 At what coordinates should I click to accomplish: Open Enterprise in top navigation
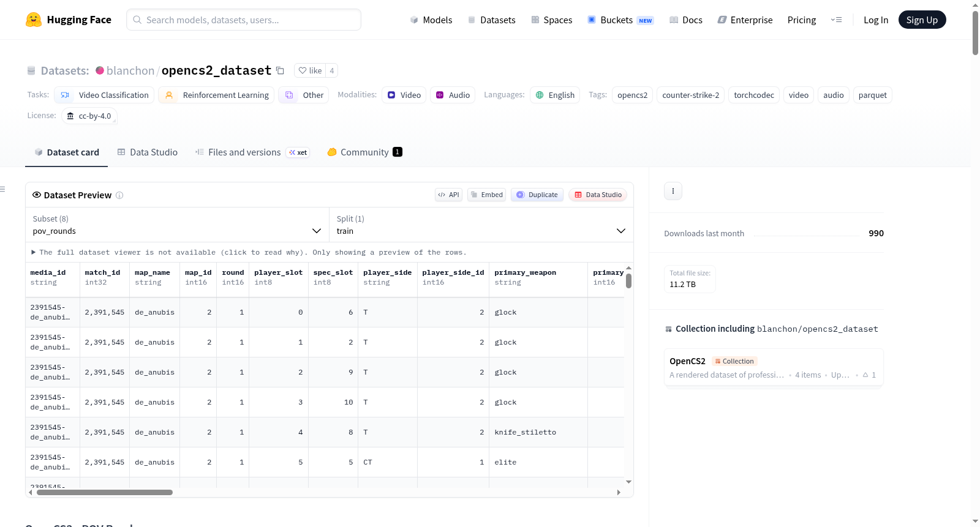[x=745, y=20]
